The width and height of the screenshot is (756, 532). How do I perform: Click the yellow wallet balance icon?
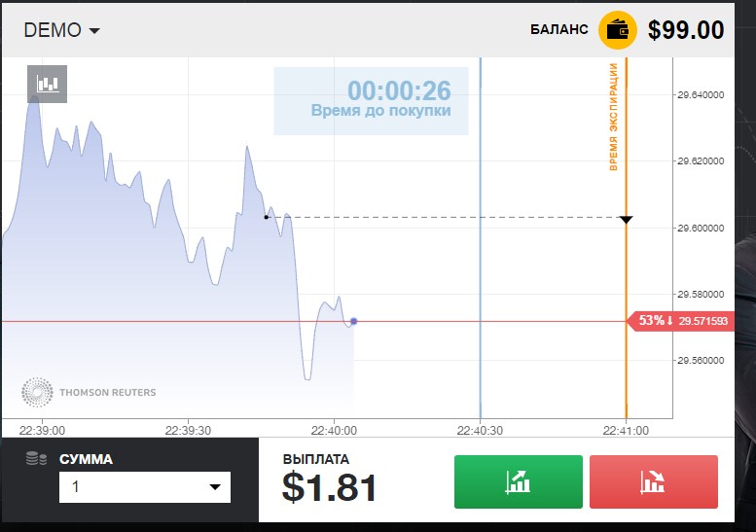617,29
